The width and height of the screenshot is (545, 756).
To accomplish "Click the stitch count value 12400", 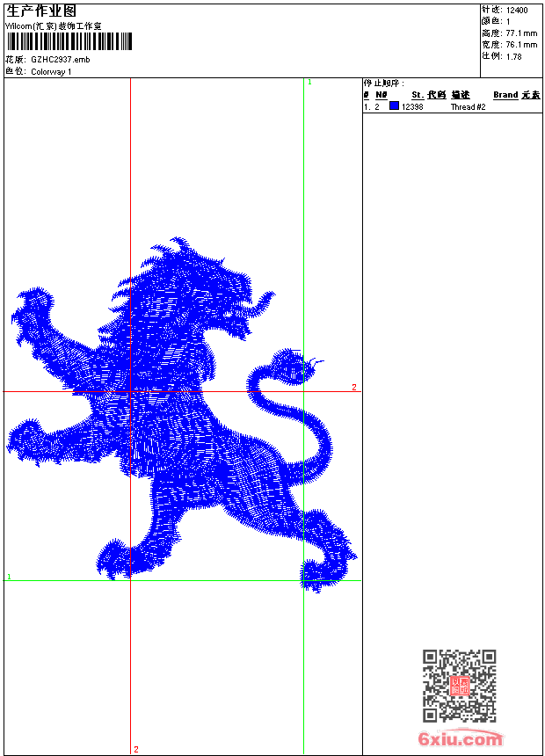I will [517, 11].
